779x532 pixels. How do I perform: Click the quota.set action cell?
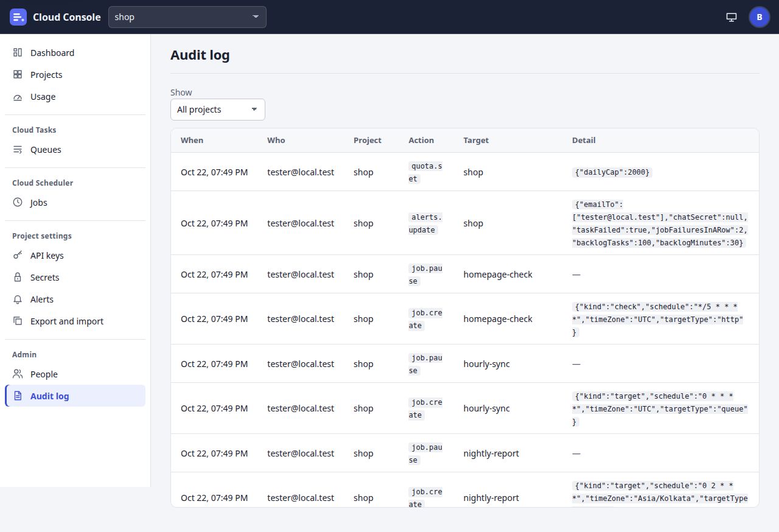[x=425, y=172]
